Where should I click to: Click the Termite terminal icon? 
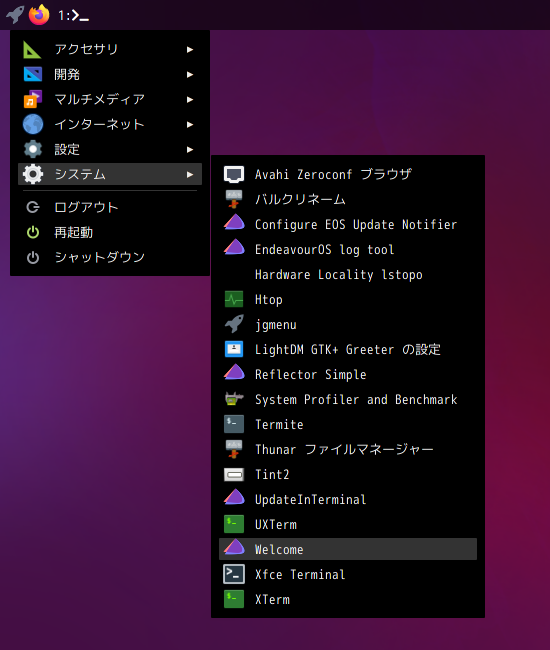coord(234,424)
